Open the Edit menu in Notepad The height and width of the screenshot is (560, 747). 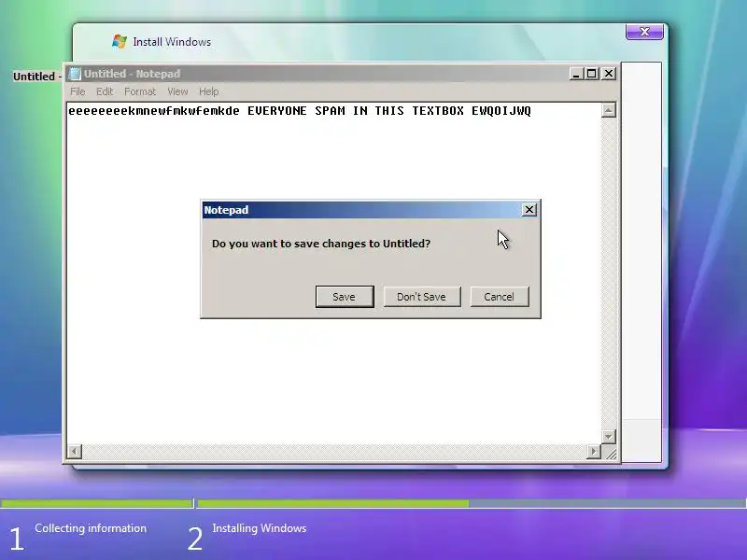coord(105,91)
